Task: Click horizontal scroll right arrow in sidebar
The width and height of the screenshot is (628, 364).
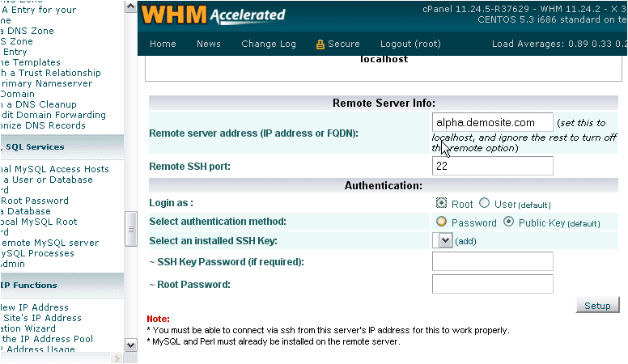Action: click(x=117, y=358)
